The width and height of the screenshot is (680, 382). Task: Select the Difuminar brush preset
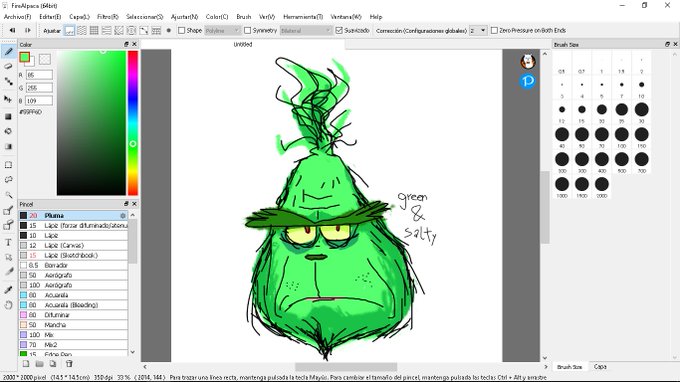tap(73, 315)
